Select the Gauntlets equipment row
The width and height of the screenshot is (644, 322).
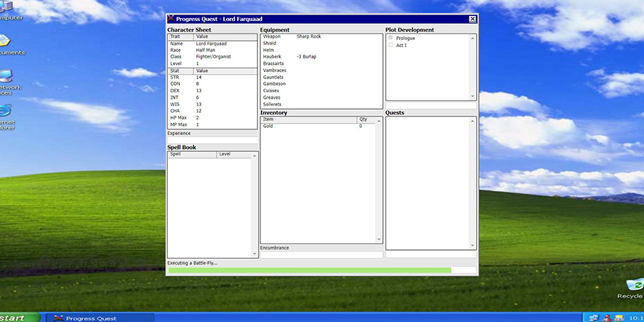321,77
